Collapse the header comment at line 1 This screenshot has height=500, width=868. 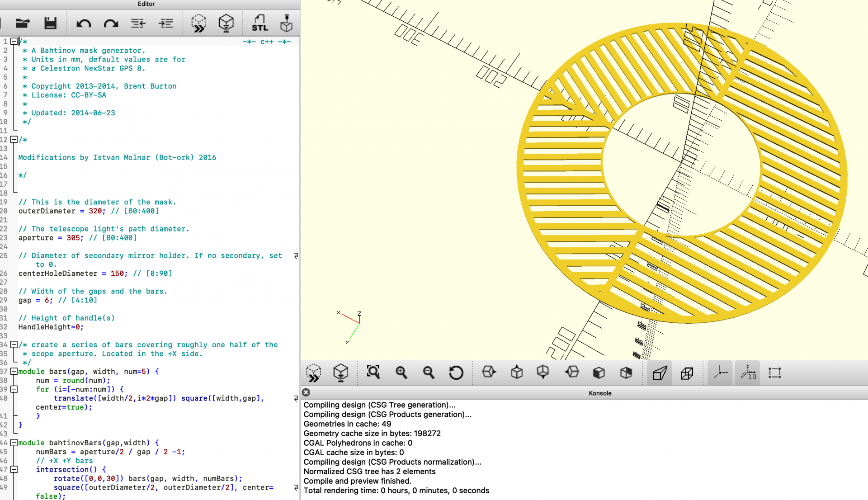[14, 42]
